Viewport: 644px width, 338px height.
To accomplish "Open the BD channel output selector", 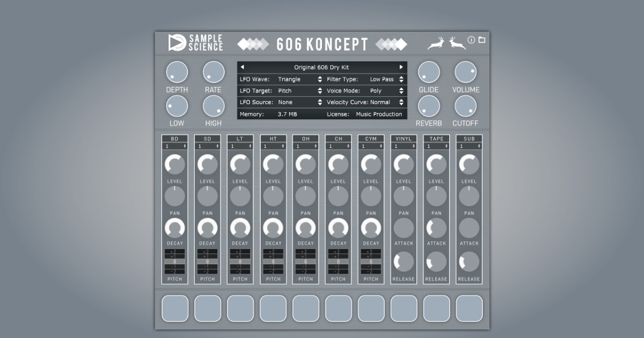I will (x=175, y=146).
